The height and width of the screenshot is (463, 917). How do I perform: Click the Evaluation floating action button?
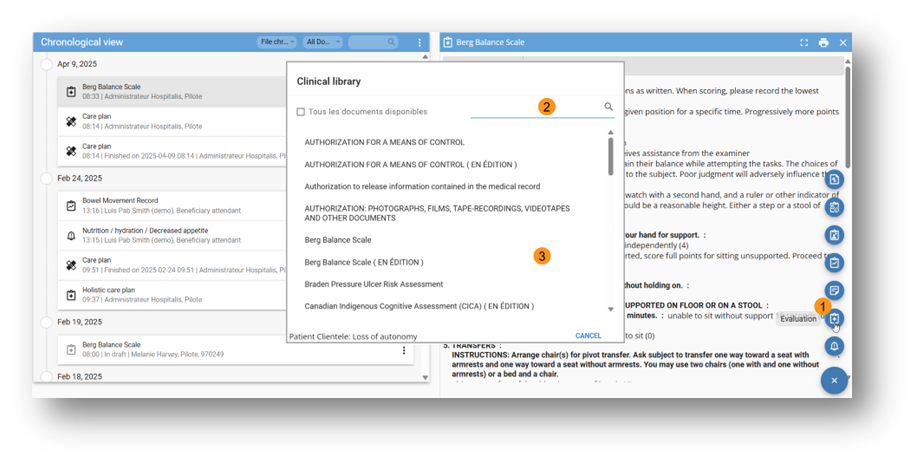(x=834, y=318)
